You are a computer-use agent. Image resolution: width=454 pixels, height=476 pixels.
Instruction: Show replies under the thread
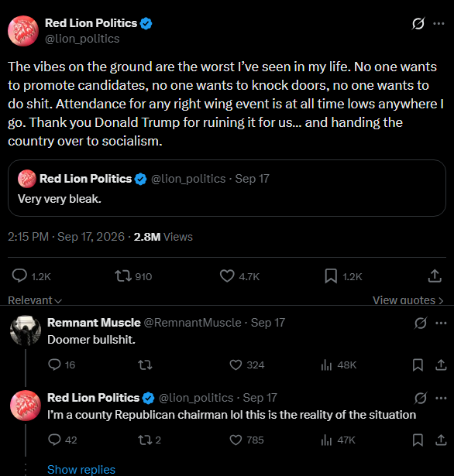click(x=81, y=469)
